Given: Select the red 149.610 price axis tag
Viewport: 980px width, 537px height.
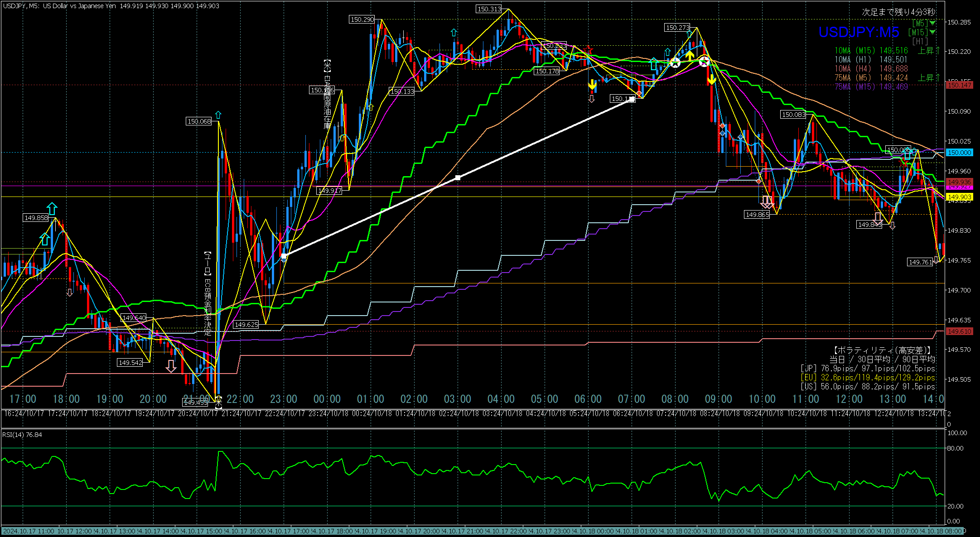Looking at the screenshot, I should [x=960, y=331].
